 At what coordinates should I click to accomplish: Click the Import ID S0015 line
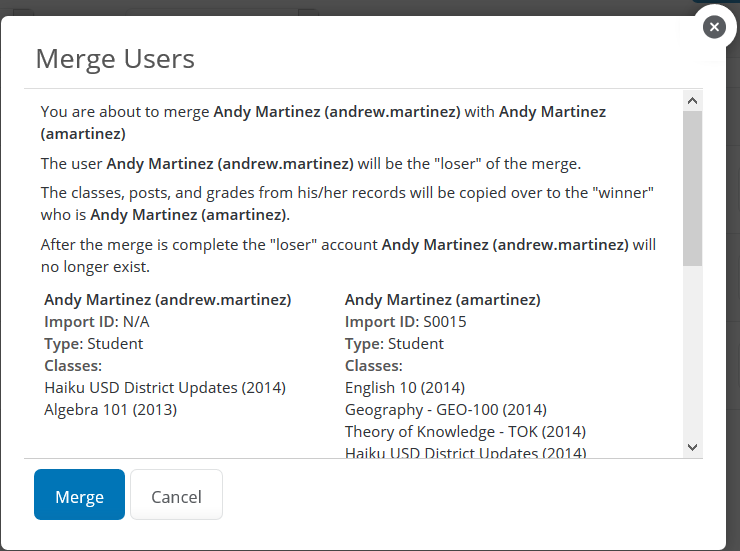pyautogui.click(x=405, y=321)
